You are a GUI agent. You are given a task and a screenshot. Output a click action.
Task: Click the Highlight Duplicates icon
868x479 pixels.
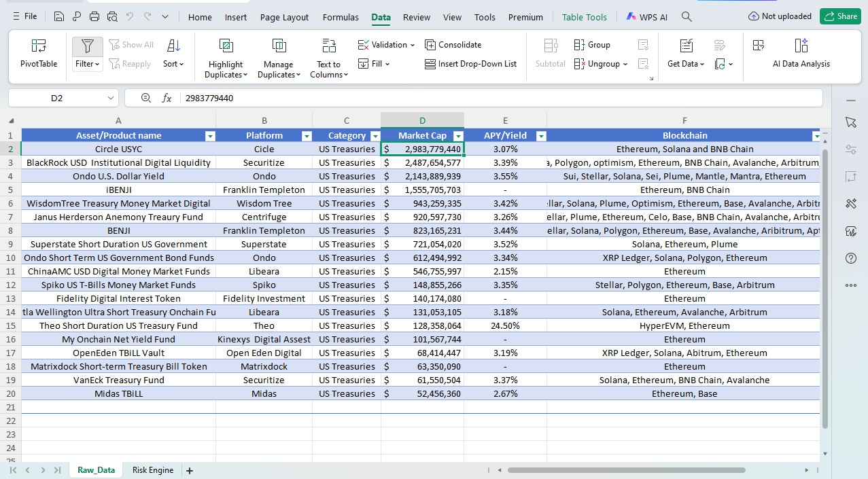226,46
